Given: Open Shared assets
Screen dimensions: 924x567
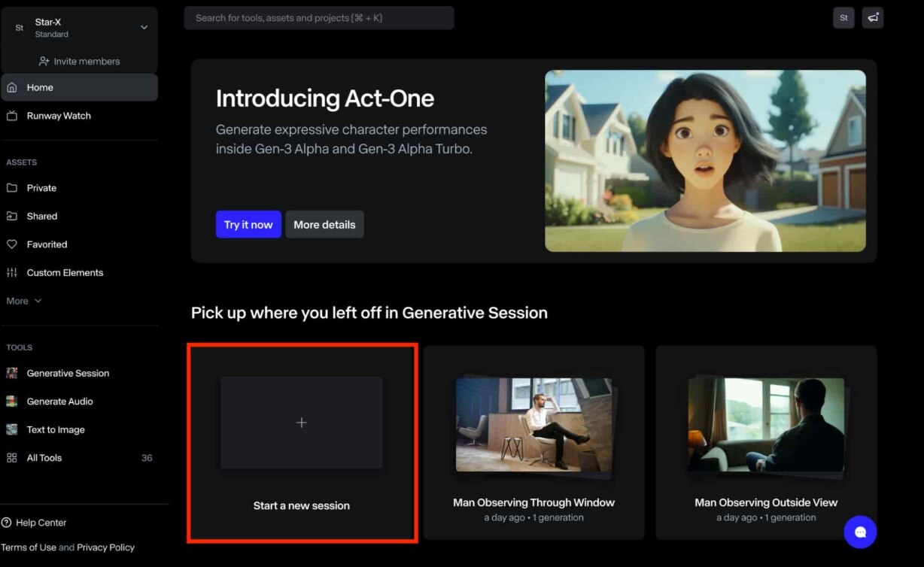Looking at the screenshot, I should point(79,216).
